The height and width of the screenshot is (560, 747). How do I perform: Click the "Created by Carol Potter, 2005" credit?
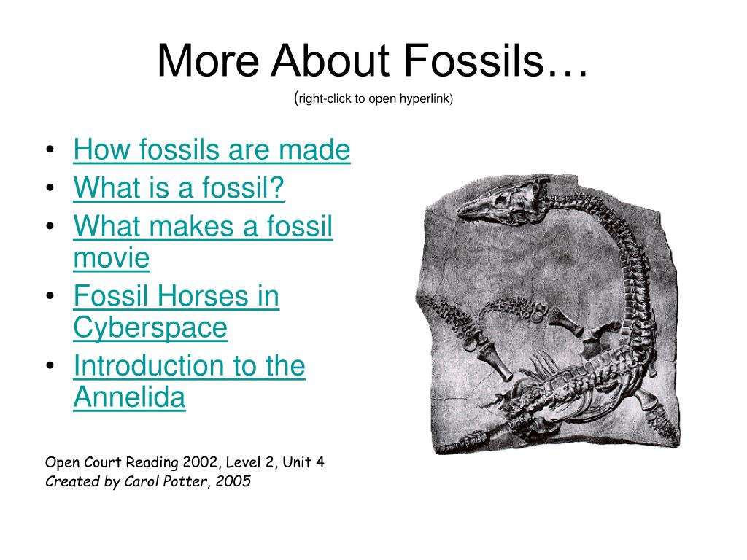pyautogui.click(x=147, y=481)
